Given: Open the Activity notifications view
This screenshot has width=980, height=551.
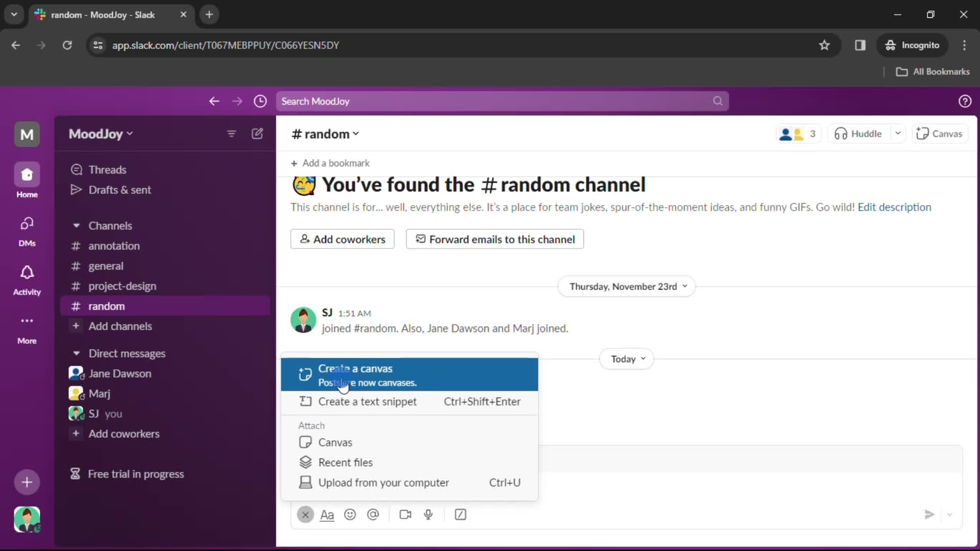Looking at the screenshot, I should coord(27,280).
